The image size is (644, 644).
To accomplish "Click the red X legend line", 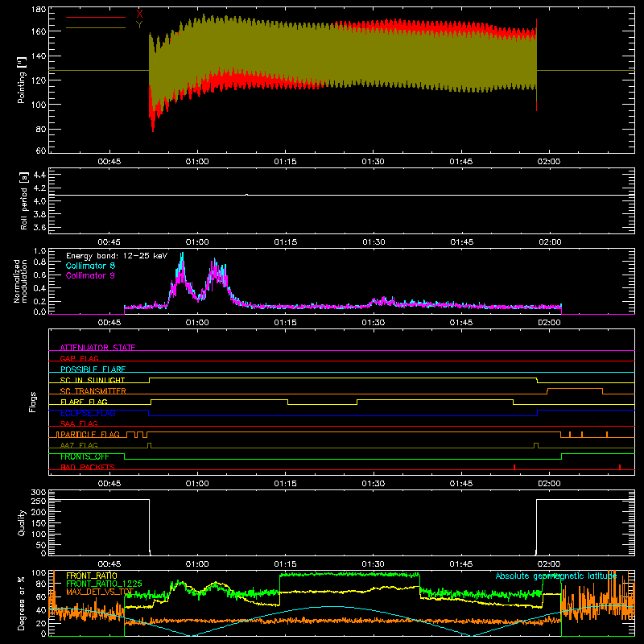I will pos(96,17).
